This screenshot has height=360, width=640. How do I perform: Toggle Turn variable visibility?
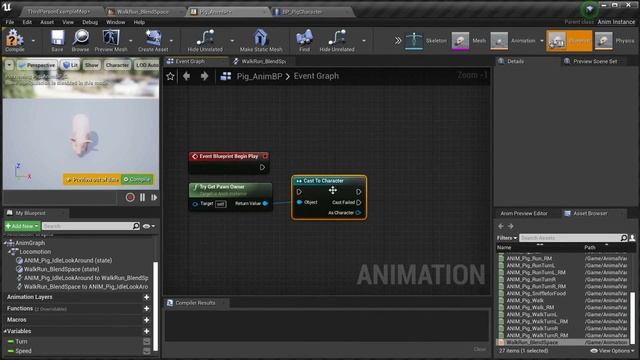[147, 341]
